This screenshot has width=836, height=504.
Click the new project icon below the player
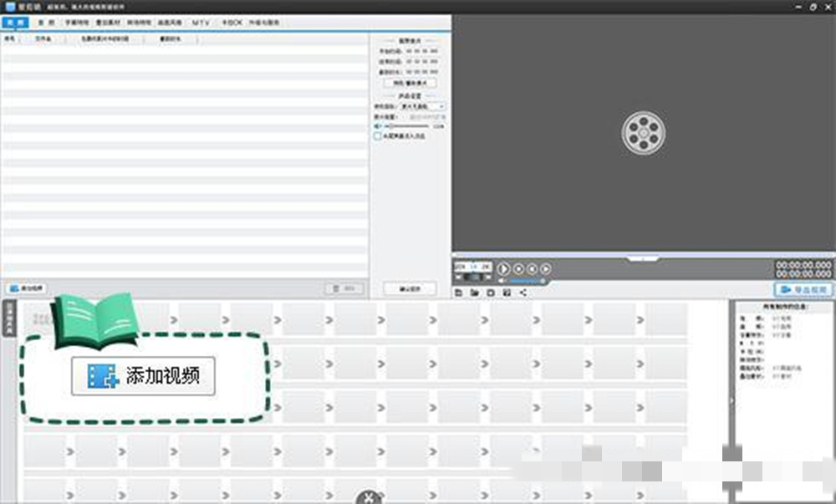459,293
